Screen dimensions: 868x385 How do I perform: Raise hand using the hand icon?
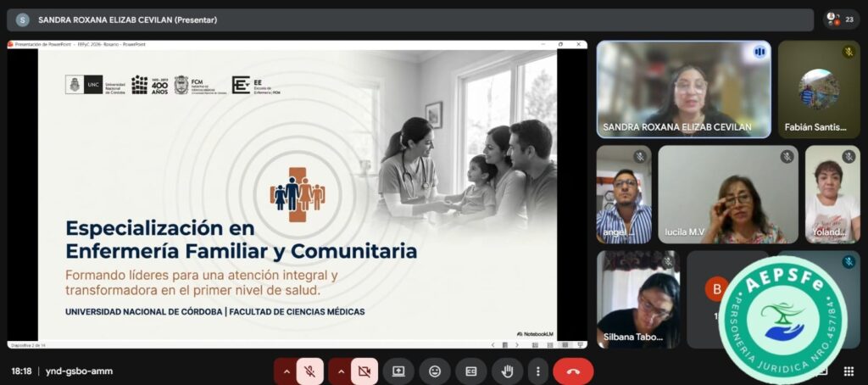pos(508,371)
